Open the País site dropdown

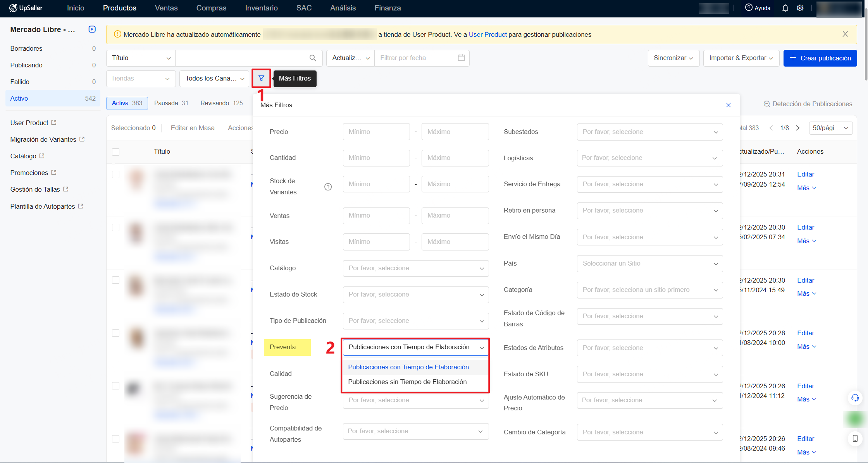click(650, 264)
